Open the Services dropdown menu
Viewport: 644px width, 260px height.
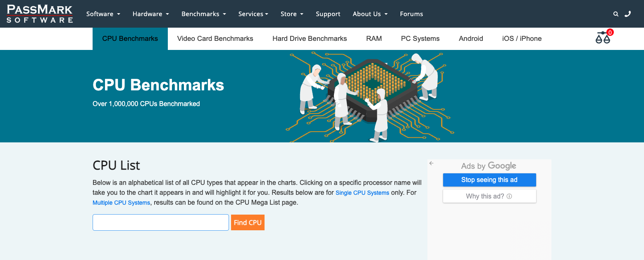[x=253, y=14]
